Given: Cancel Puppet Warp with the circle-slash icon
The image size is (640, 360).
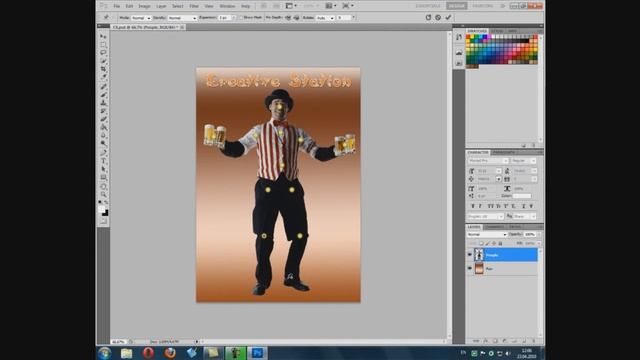Looking at the screenshot, I should [438, 18].
